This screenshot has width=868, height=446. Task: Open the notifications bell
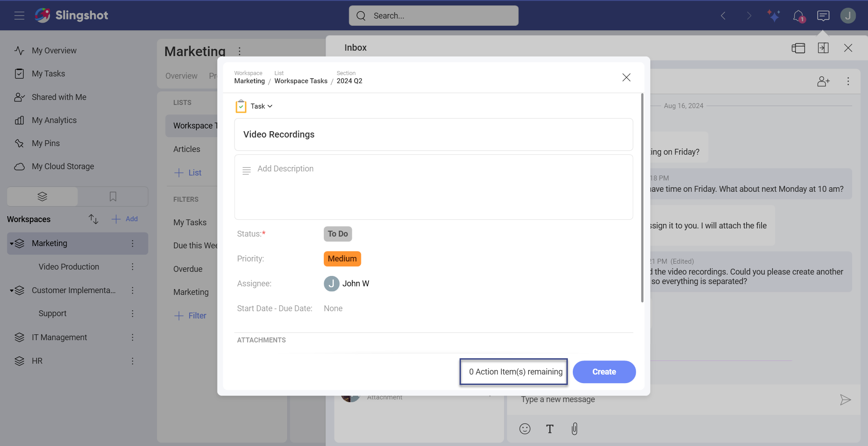point(799,16)
